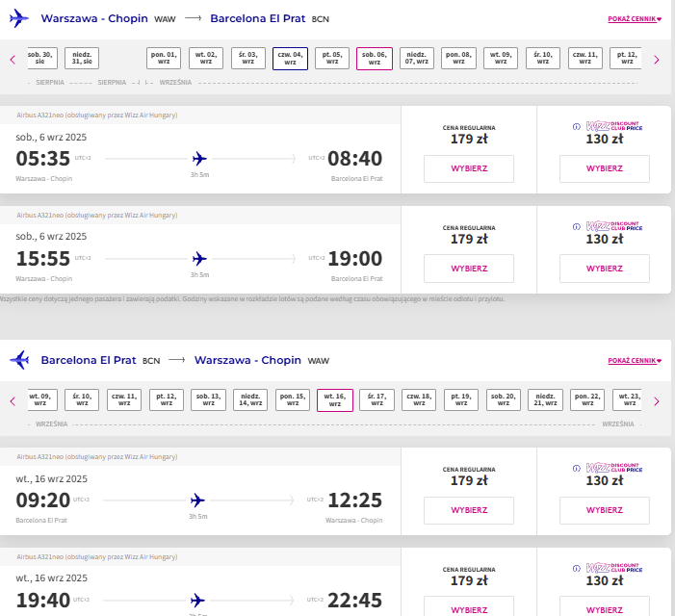Select return date pon. 15, wrz
Viewport: 675px width, 616px height.
[x=293, y=400]
